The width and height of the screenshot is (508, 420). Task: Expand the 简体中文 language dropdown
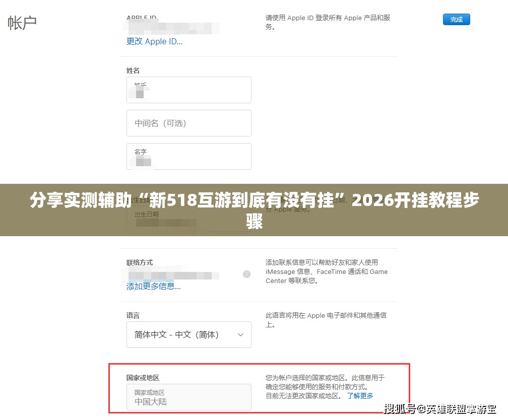tap(189, 334)
